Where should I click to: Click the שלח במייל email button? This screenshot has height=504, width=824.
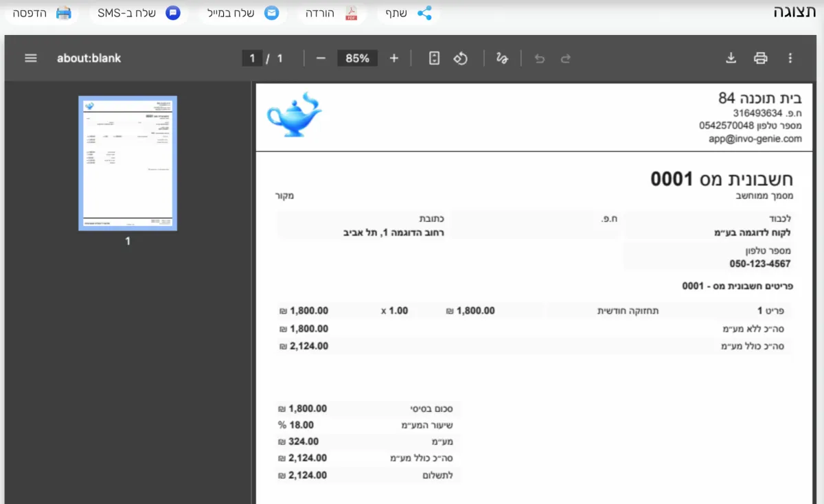[243, 13]
